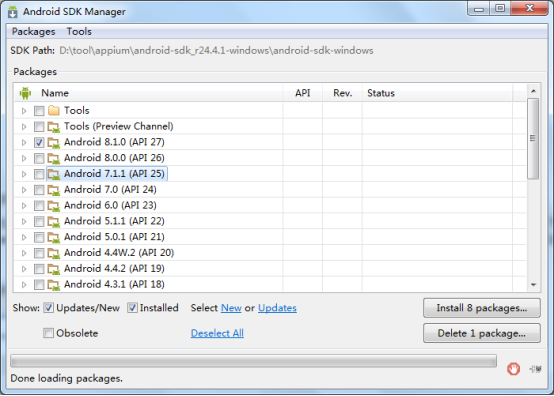
Task: Click the scrollbar down arrow
Action: (x=534, y=285)
